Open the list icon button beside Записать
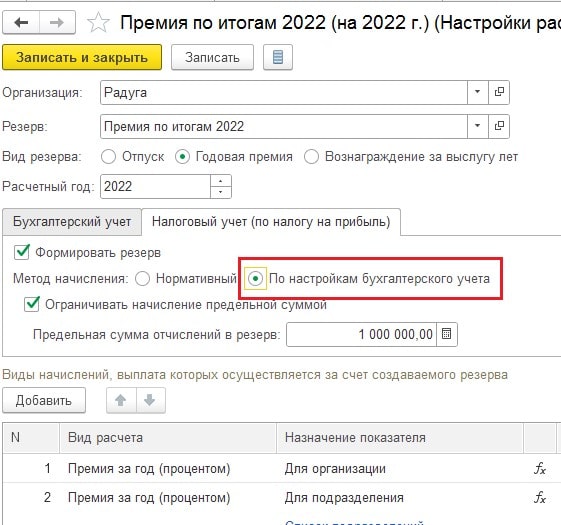The image size is (561, 525). point(278,57)
